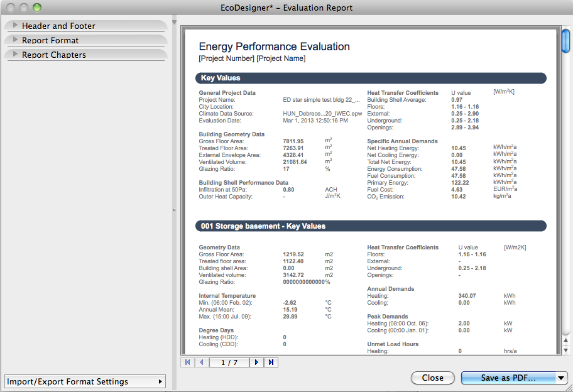This screenshot has width=573, height=392.
Task: Jump to last page of report
Action: click(271, 362)
